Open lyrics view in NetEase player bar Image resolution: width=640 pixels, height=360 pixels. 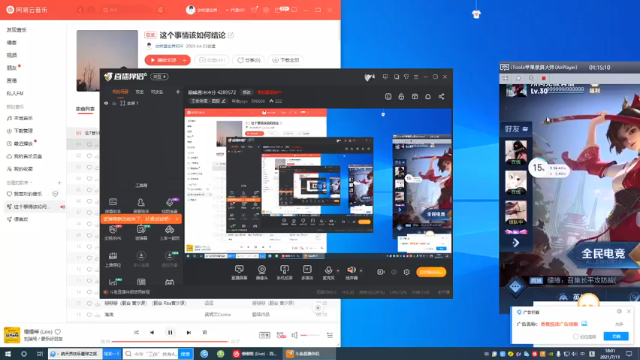pos(205,333)
